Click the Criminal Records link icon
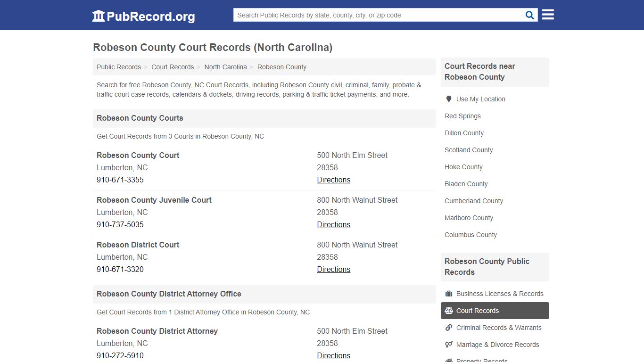The height and width of the screenshot is (362, 644). 449,328
